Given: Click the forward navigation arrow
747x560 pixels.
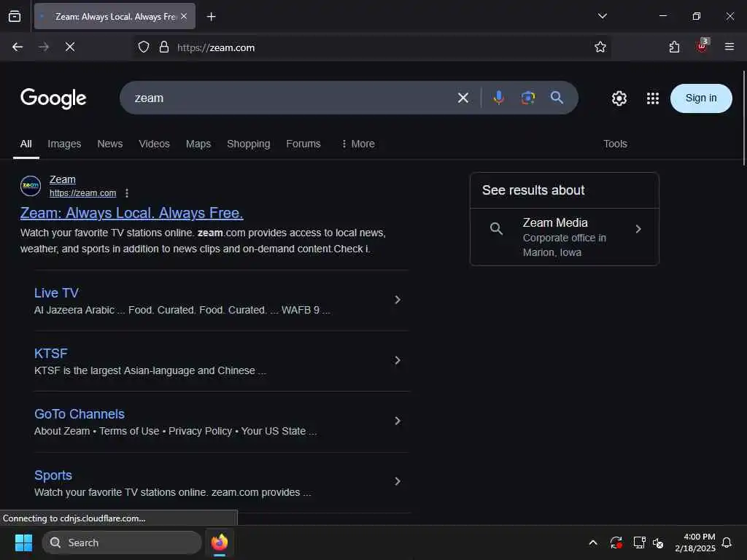Looking at the screenshot, I should tap(44, 47).
